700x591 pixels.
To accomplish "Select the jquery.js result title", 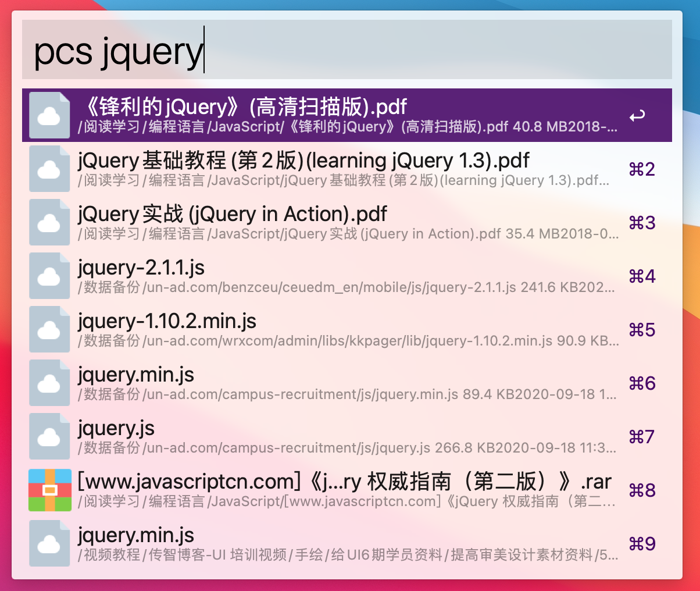I will point(116,428).
